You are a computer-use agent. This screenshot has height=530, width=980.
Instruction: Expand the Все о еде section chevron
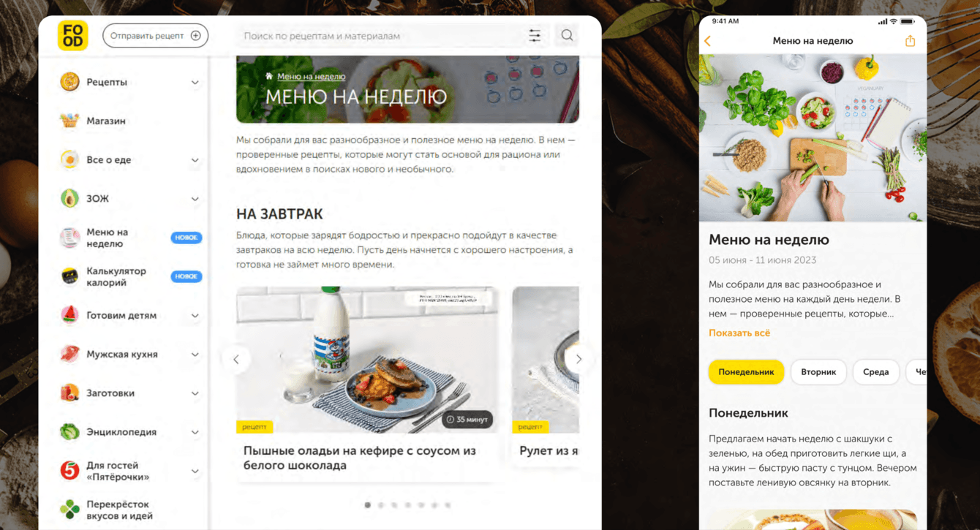[195, 160]
